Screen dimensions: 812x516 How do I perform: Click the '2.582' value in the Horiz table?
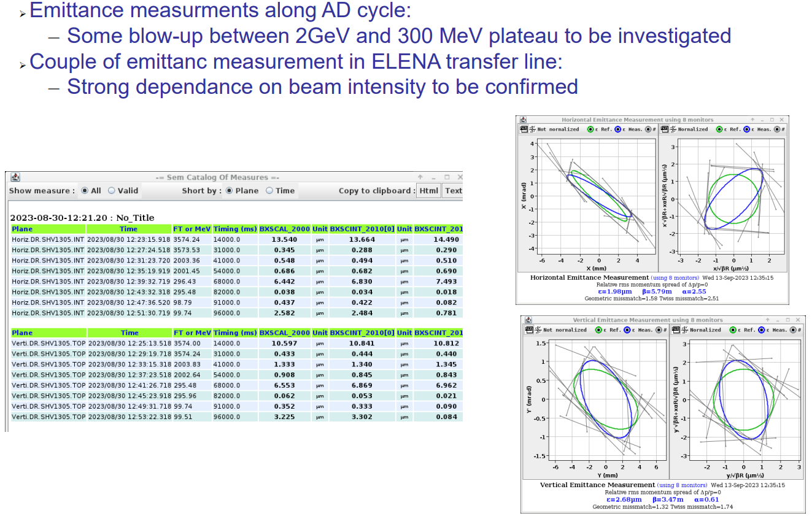(x=284, y=314)
